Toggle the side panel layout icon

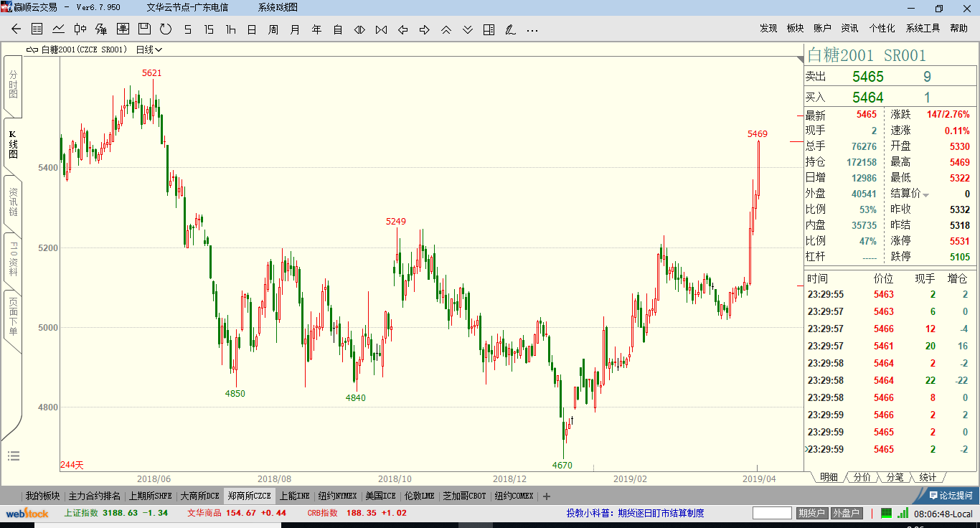[x=489, y=29]
